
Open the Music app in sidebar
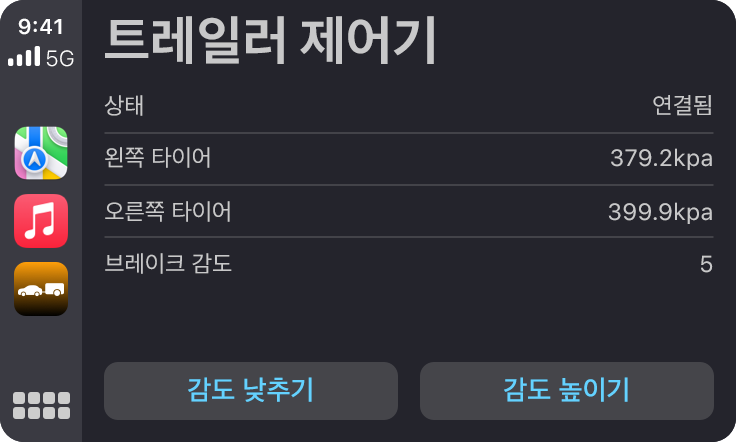(41, 221)
